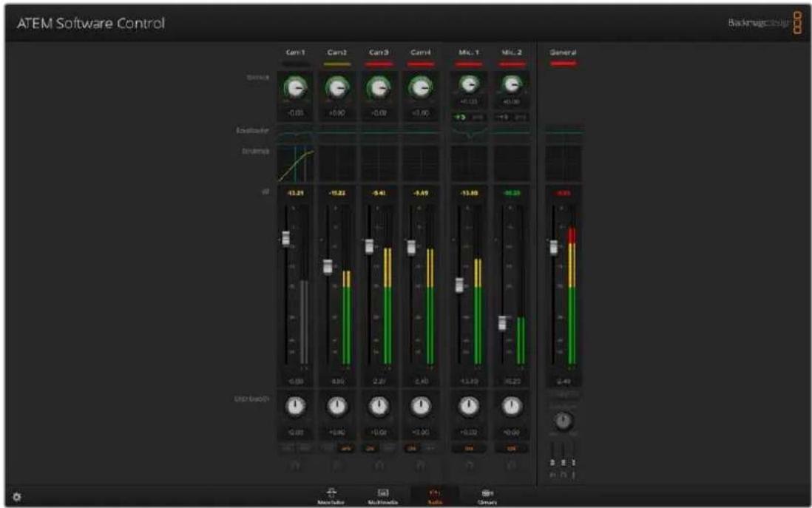Click the Mic. 2 channel fader handle

pyautogui.click(x=502, y=322)
